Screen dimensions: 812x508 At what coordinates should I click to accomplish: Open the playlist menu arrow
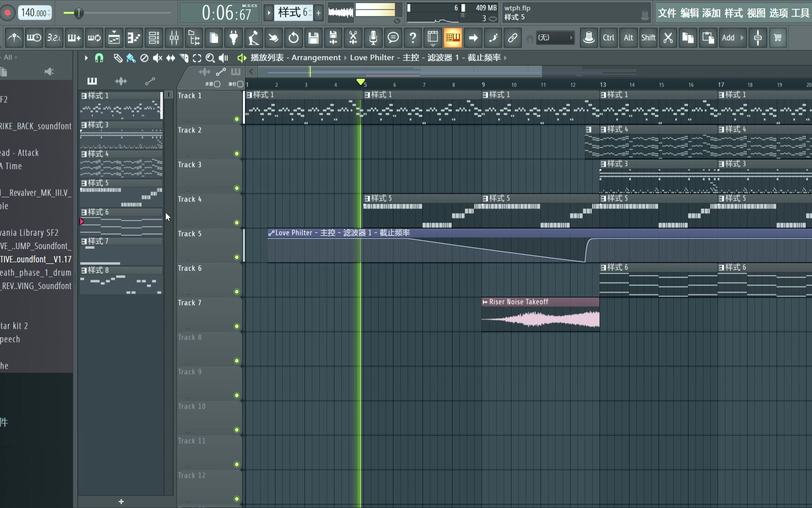pyautogui.click(x=86, y=58)
